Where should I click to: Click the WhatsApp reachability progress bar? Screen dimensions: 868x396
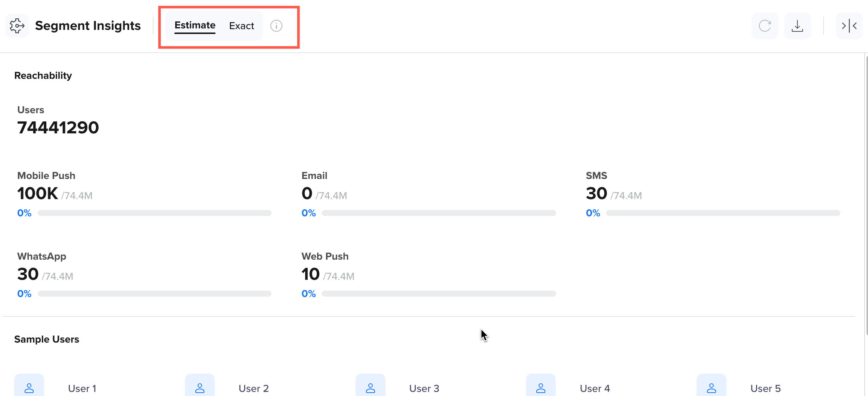pyautogui.click(x=155, y=293)
